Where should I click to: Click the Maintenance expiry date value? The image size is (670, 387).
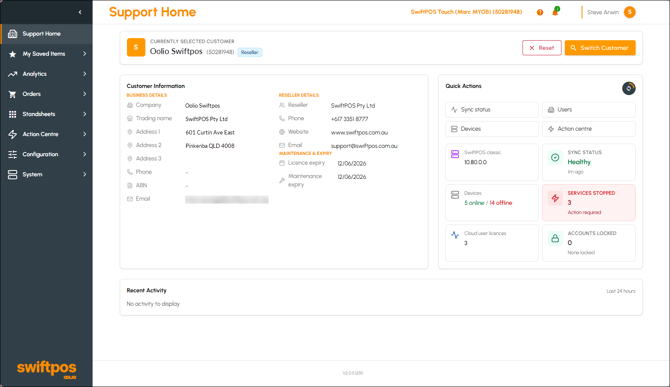352,177
